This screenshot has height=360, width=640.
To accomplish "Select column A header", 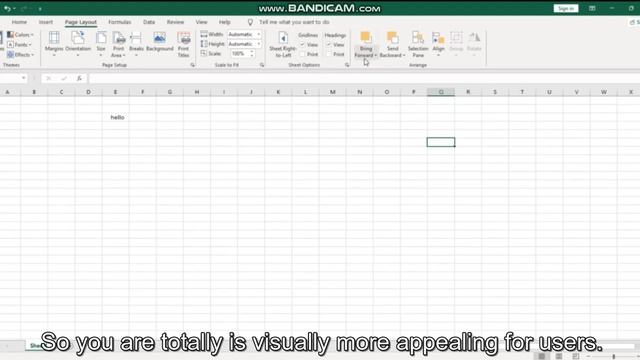I will point(7,92).
